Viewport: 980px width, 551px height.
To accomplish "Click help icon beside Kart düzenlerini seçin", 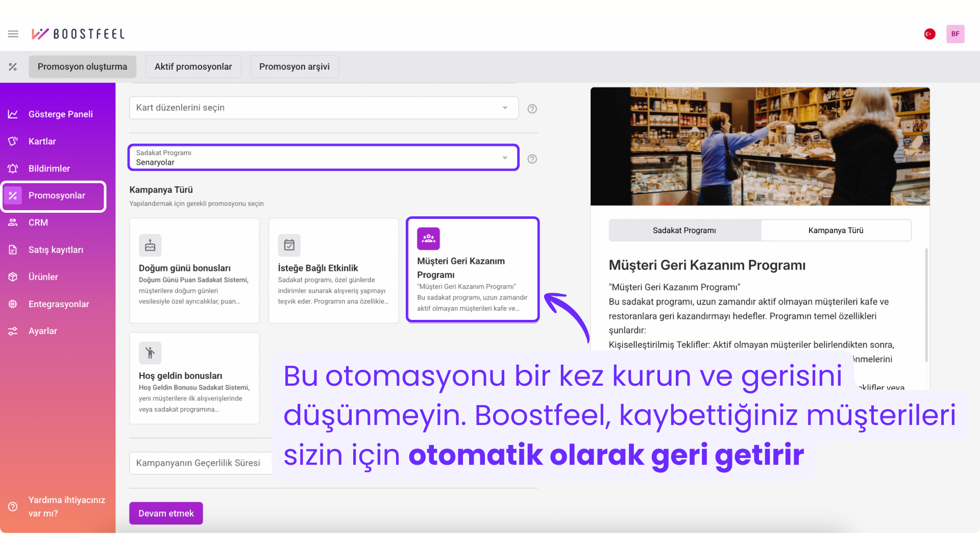I will point(532,109).
